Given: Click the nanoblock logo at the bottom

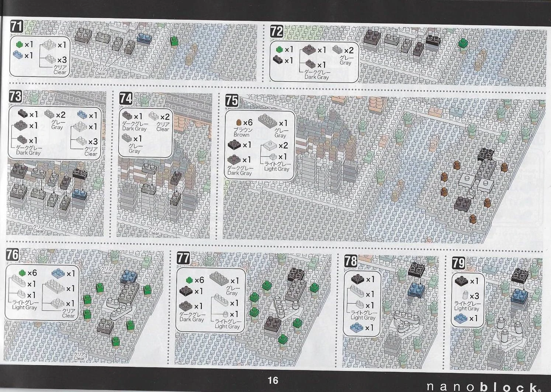Looking at the screenshot, I should pos(484,386).
